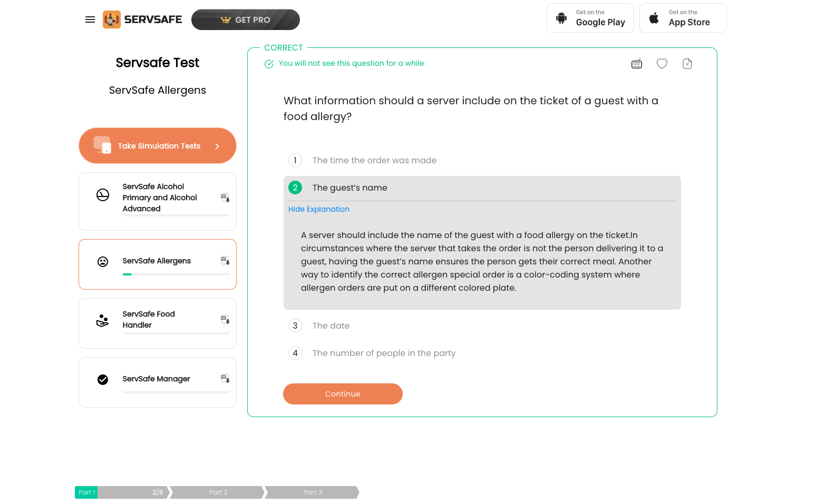
Task: Click the ServSafe logo icon
Action: point(111,19)
